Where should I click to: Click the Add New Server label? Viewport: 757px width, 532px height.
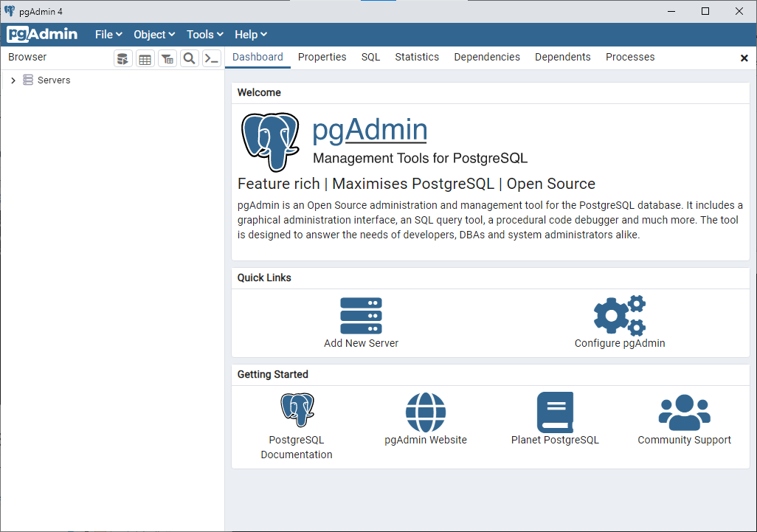361,343
